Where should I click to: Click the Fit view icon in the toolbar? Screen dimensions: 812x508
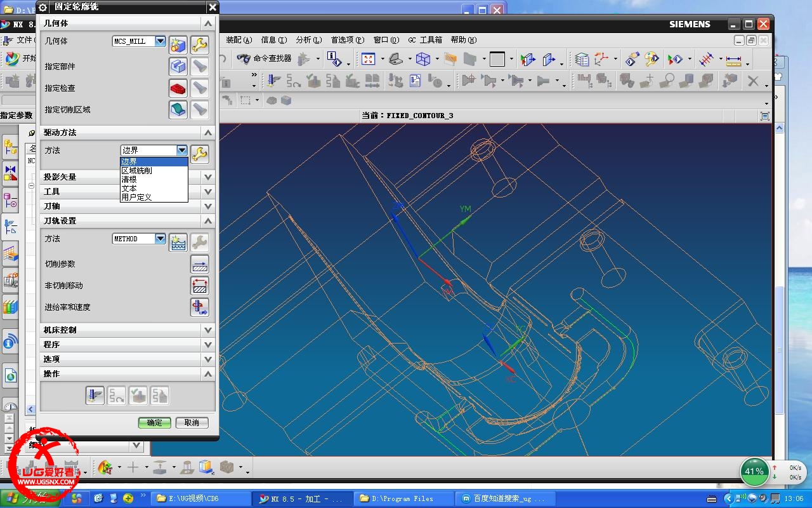368,59
